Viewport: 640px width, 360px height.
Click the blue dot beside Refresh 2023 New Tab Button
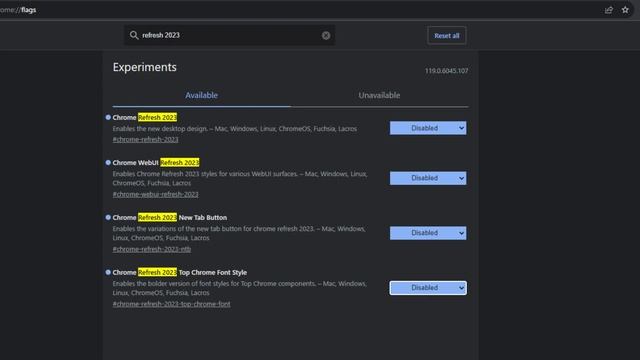coord(108,217)
